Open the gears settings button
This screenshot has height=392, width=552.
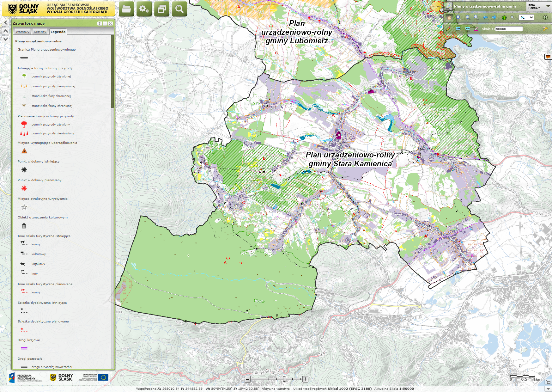(x=144, y=9)
